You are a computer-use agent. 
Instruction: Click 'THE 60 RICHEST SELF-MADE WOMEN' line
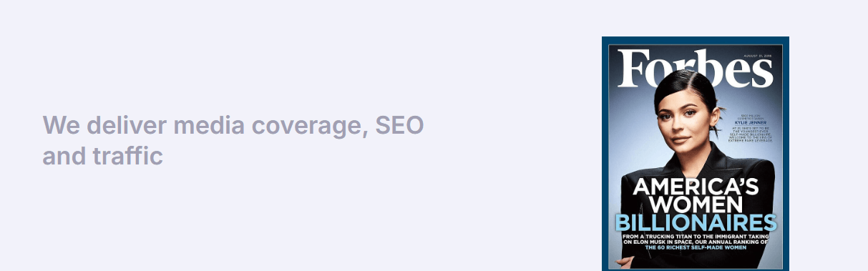point(696,248)
